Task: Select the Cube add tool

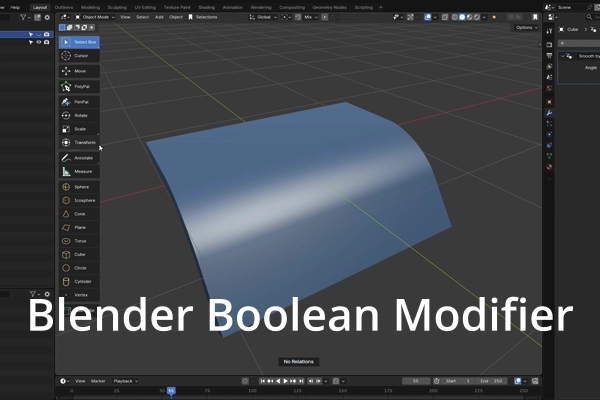Action: click(79, 255)
